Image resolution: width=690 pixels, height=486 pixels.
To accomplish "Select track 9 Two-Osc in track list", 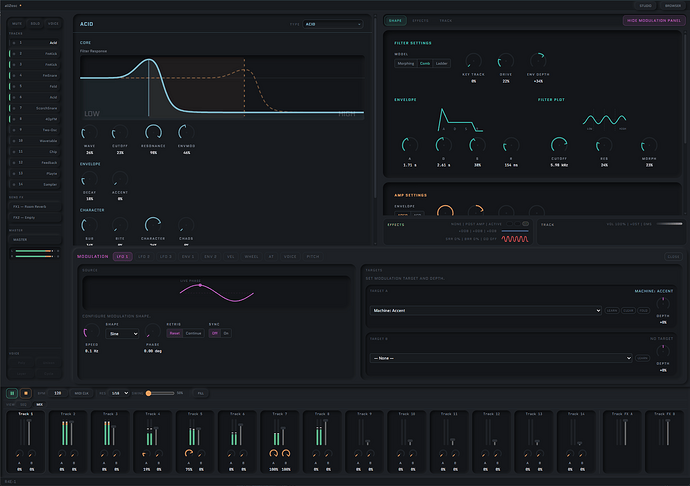I will (35, 130).
